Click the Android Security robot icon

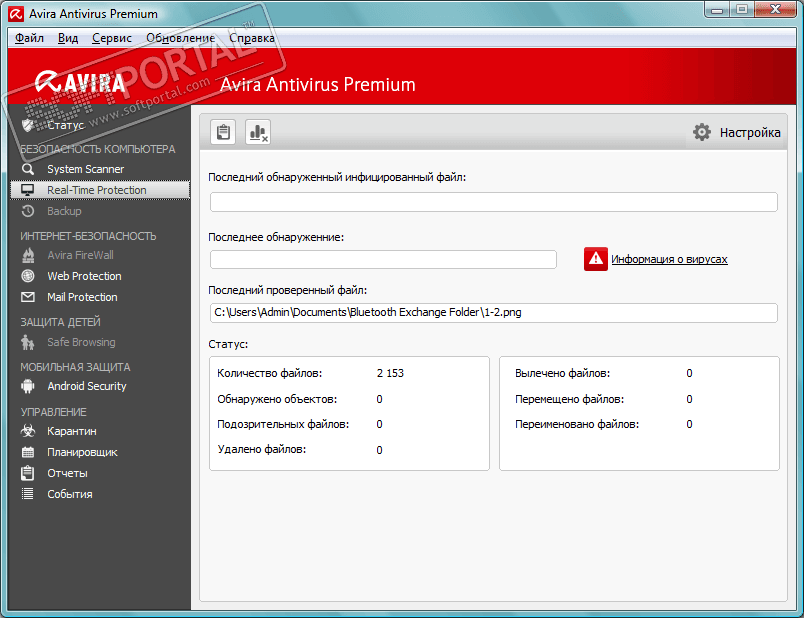click(x=28, y=386)
